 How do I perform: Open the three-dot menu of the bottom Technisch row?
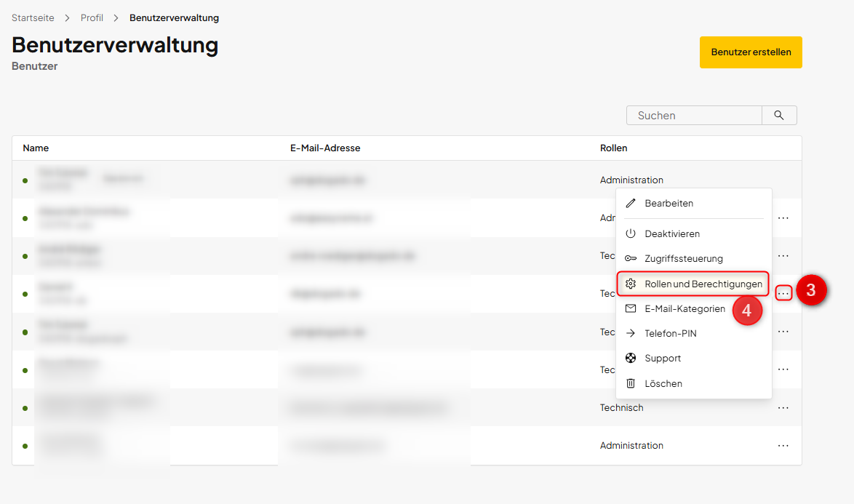coord(783,408)
